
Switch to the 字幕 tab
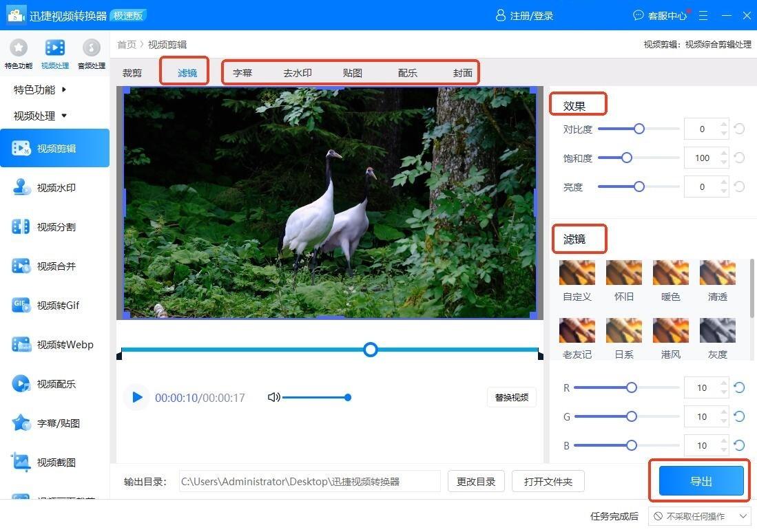(x=242, y=72)
